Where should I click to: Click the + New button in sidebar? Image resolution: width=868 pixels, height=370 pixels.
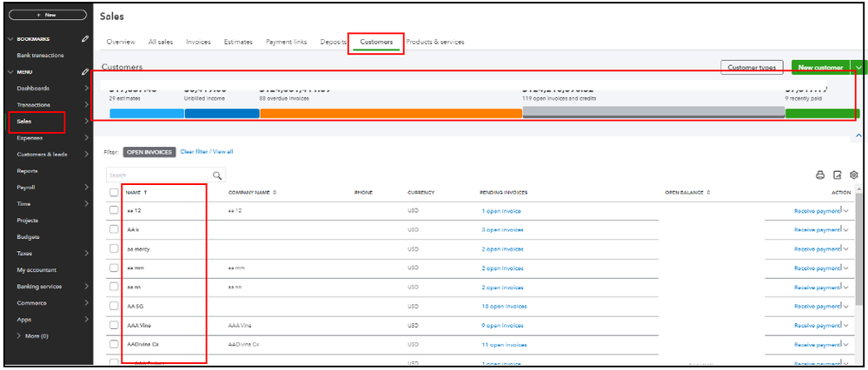48,15
